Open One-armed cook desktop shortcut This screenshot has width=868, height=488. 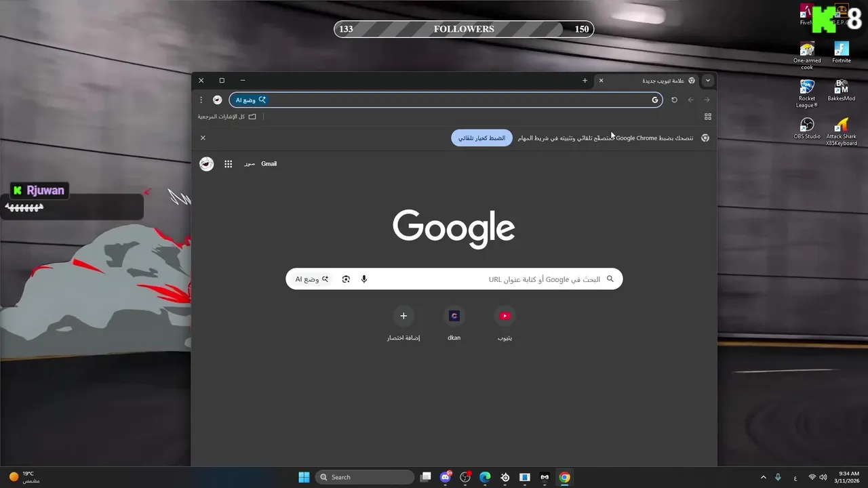pyautogui.click(x=807, y=56)
